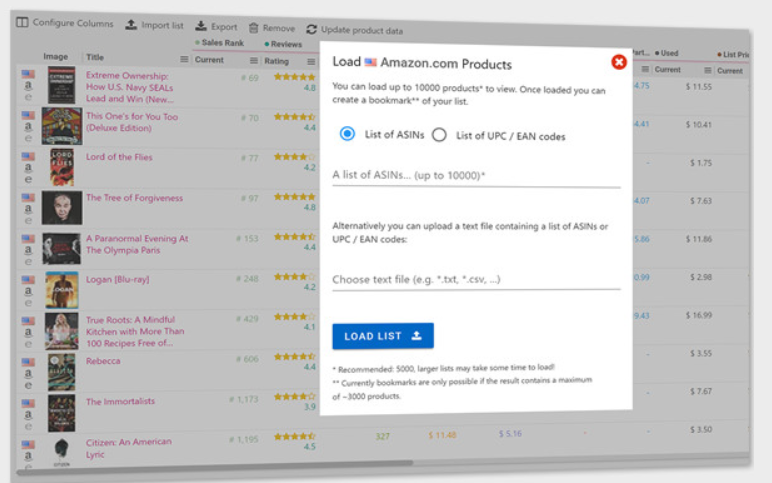
Task: Open Configure Columns
Action: [x=64, y=23]
